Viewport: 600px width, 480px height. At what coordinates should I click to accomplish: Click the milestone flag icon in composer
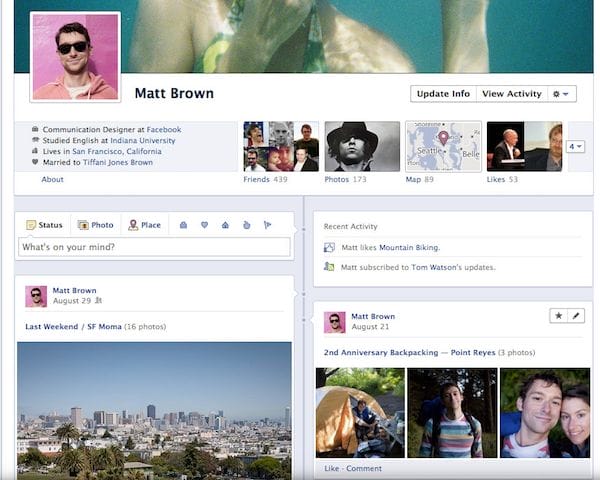point(267,225)
